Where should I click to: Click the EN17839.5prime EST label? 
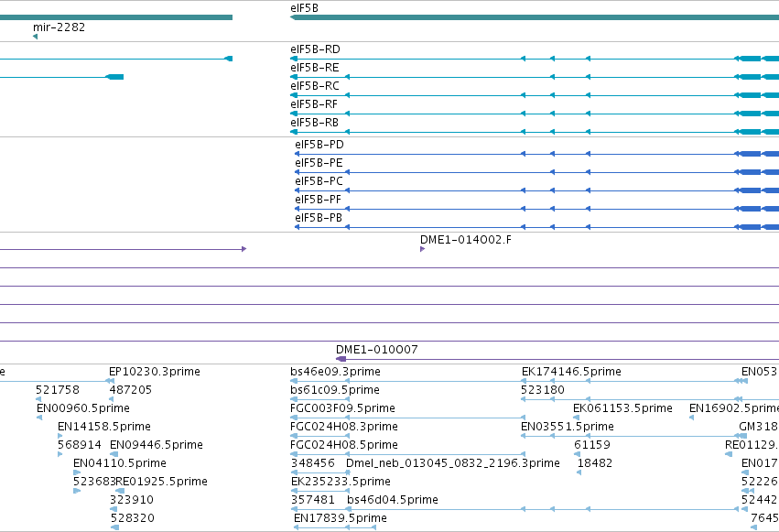(341, 518)
